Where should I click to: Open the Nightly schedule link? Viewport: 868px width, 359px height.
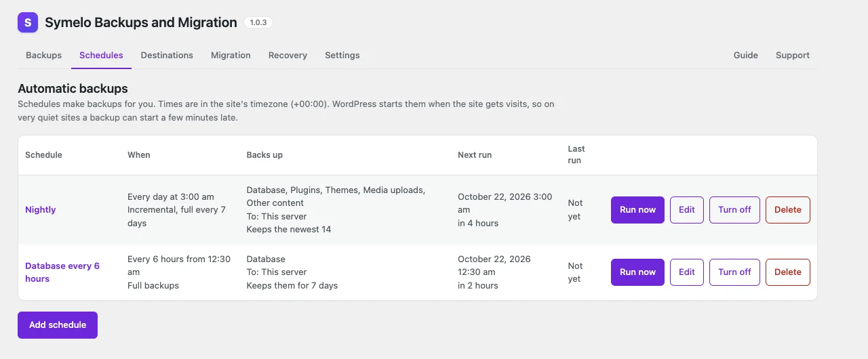pos(40,209)
